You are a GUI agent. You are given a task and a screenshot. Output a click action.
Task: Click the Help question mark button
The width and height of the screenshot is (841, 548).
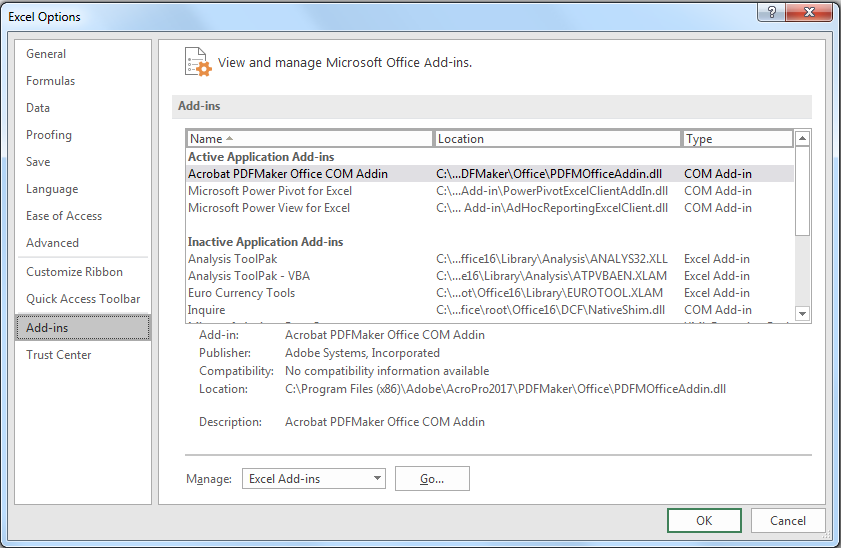point(772,12)
